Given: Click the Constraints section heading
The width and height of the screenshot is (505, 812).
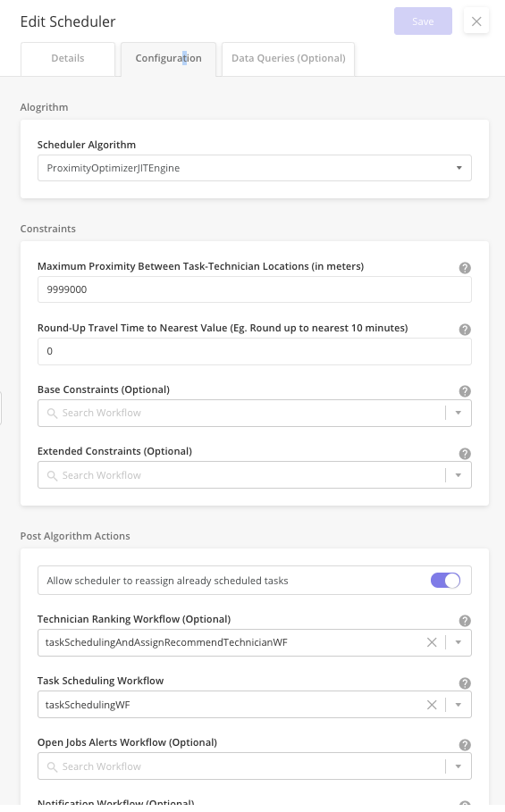Looking at the screenshot, I should (x=47, y=229).
